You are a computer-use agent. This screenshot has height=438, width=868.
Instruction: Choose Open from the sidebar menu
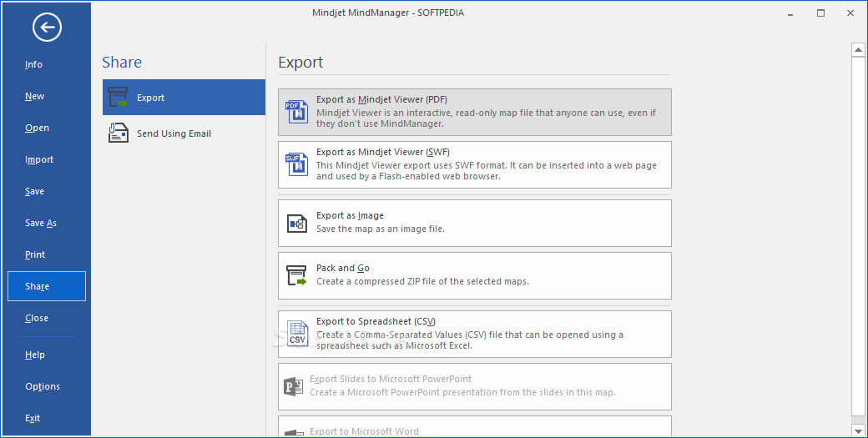coord(37,128)
